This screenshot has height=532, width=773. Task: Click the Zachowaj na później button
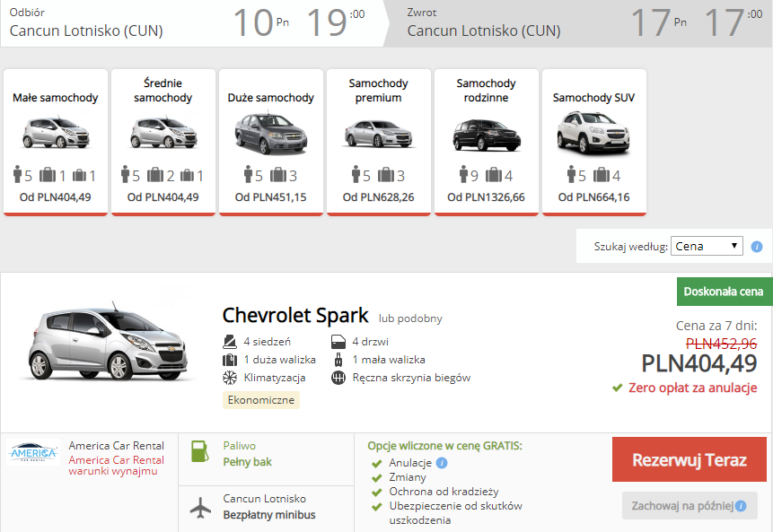tap(690, 505)
